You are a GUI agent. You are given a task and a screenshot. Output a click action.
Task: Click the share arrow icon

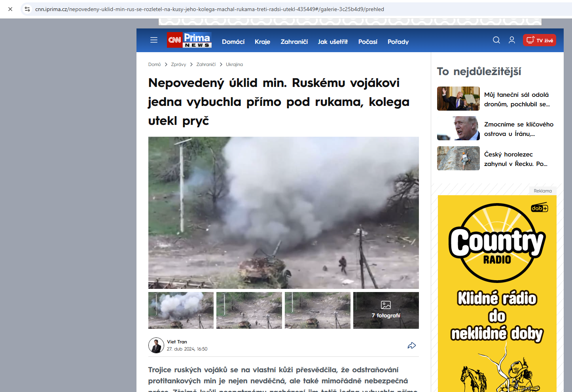click(x=411, y=346)
